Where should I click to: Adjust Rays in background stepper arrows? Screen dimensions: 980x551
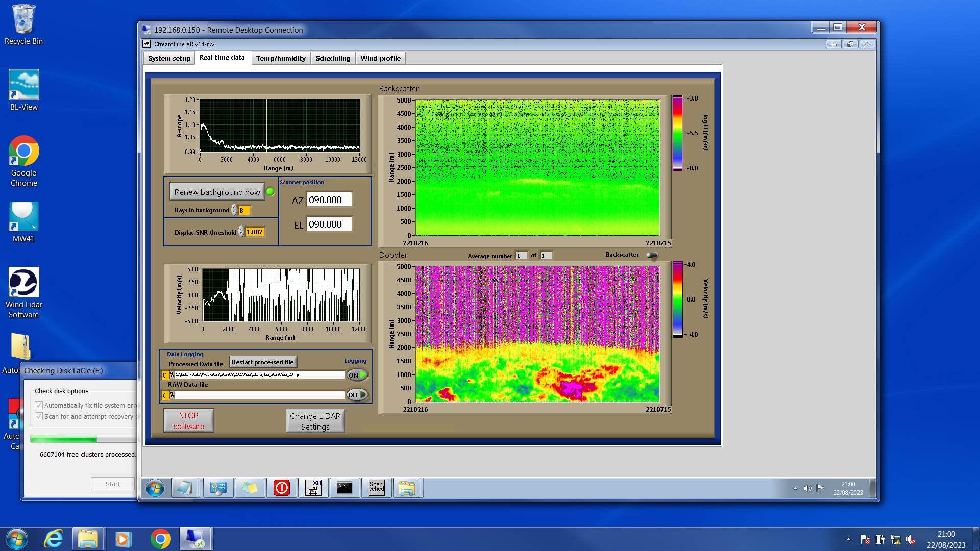[x=234, y=210]
